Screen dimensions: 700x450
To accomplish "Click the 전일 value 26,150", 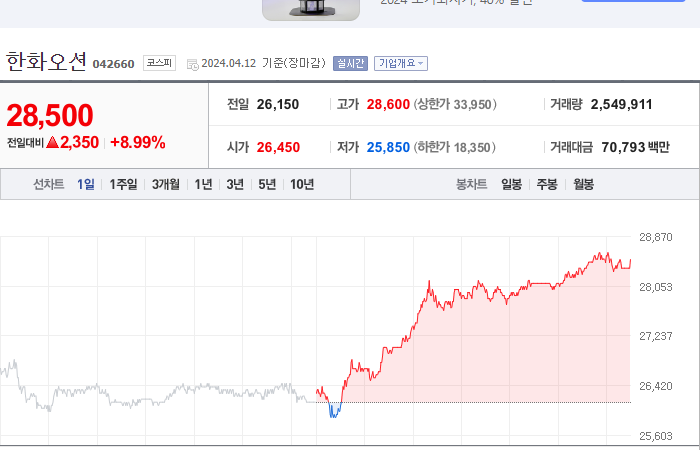I will tap(278, 104).
